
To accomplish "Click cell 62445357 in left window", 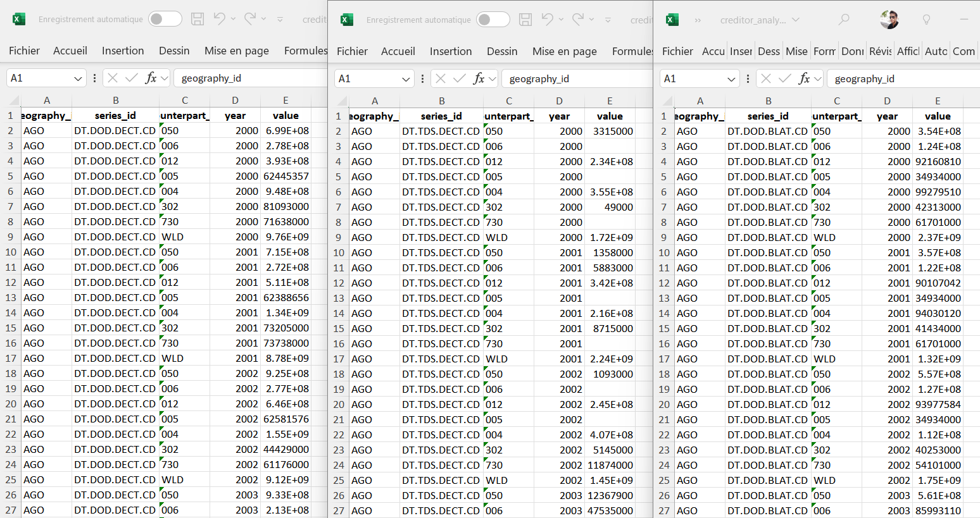I will click(286, 176).
